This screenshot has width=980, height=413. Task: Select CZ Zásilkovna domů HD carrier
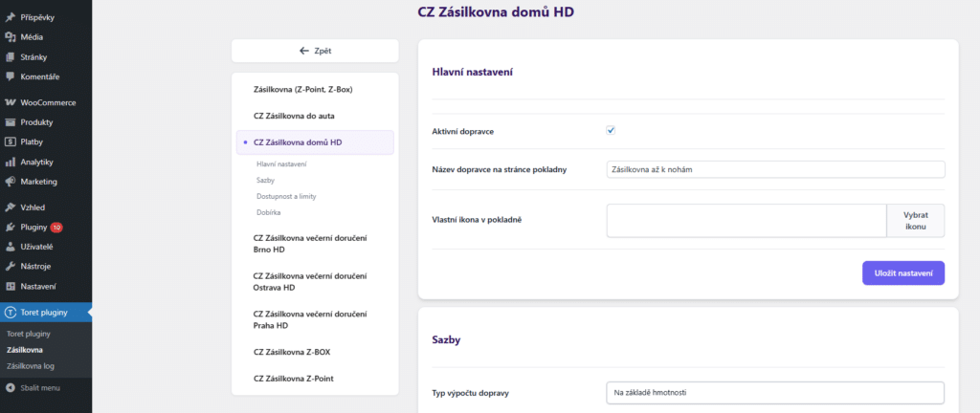pos(315,142)
